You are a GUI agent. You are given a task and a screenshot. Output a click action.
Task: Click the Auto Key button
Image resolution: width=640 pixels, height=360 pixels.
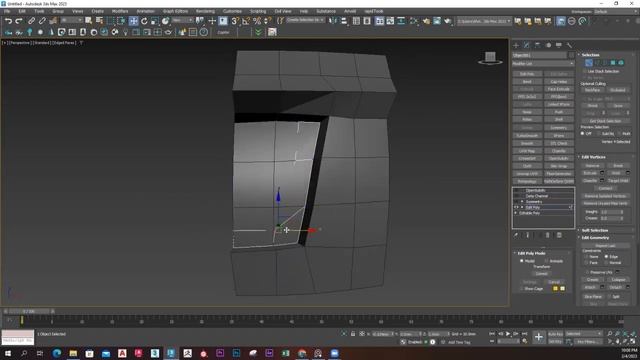(x=556, y=334)
